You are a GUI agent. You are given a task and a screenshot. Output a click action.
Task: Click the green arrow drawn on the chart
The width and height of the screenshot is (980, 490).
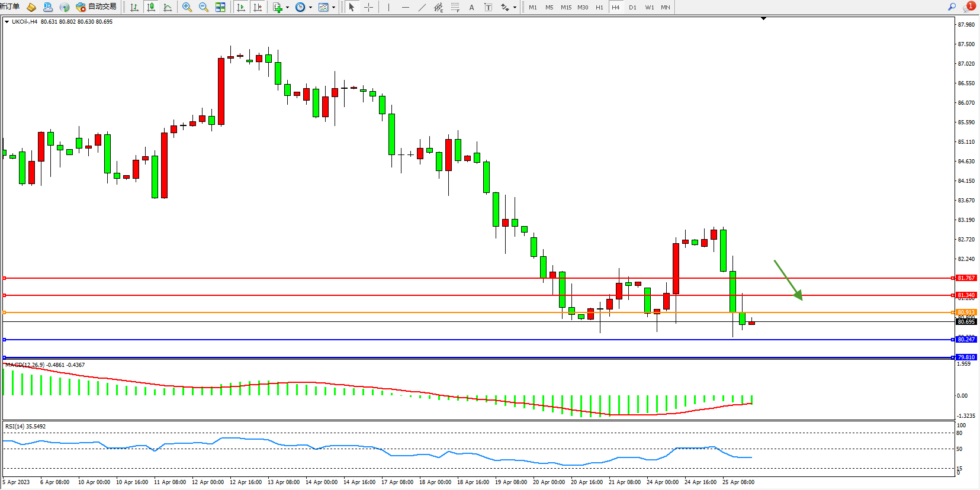point(788,279)
